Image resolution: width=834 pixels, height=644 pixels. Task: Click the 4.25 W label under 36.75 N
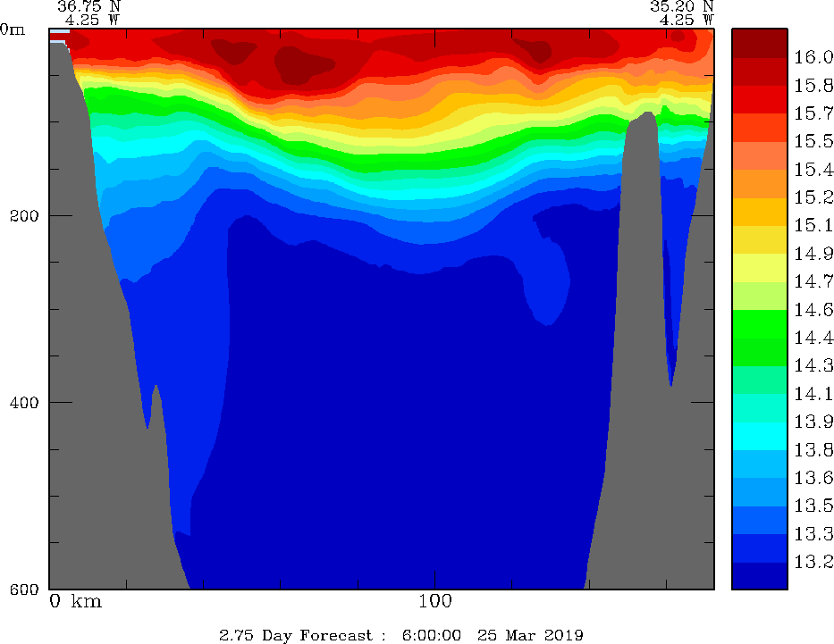pyautogui.click(x=93, y=21)
